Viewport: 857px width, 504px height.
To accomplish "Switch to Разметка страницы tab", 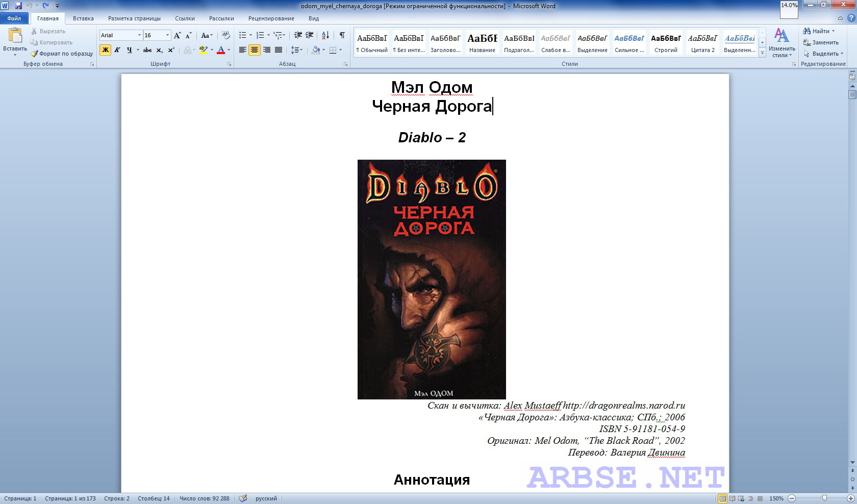I will [x=134, y=18].
